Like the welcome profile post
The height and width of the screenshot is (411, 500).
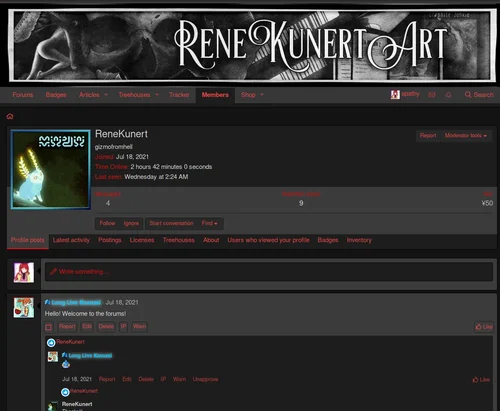pos(484,327)
